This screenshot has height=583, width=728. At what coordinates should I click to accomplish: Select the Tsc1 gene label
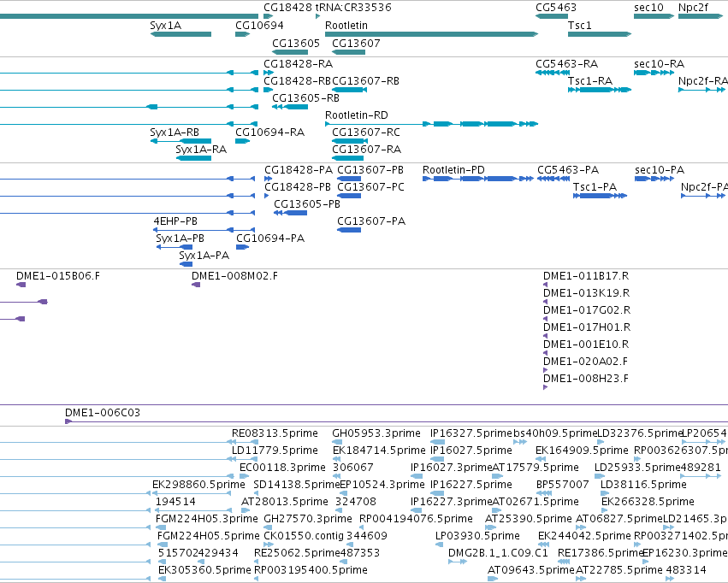[580, 26]
